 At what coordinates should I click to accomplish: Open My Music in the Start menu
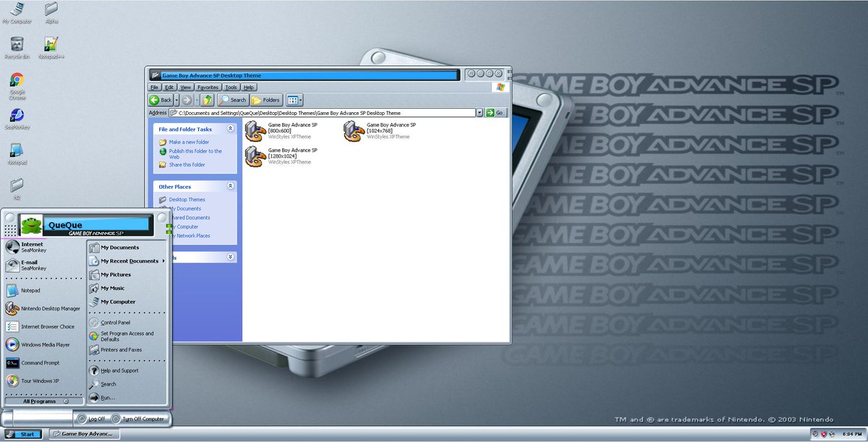click(x=127, y=288)
